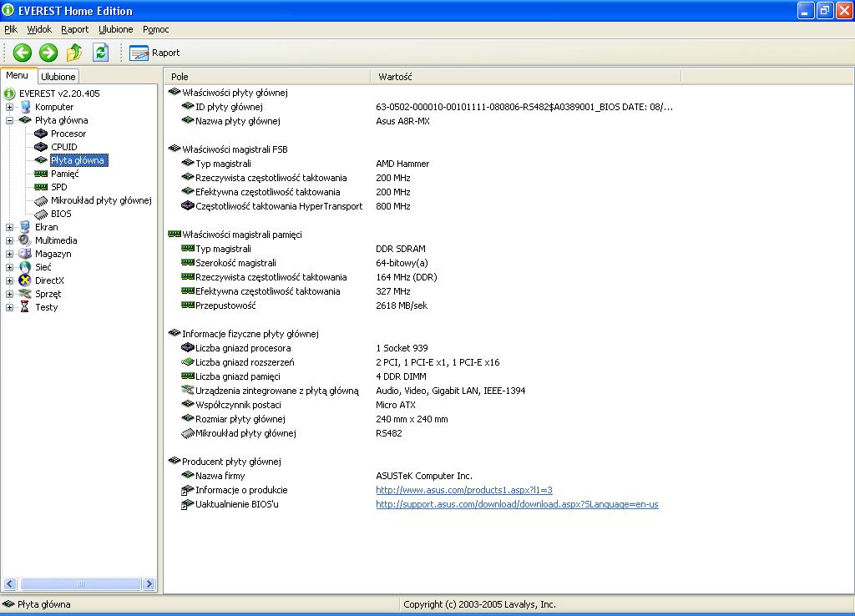Open the Pomoc menu

point(155,29)
